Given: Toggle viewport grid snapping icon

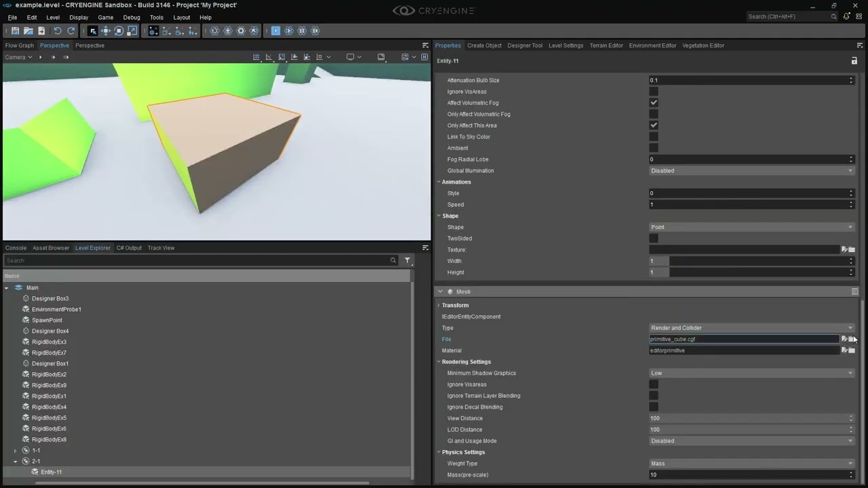Looking at the screenshot, I should [256, 57].
